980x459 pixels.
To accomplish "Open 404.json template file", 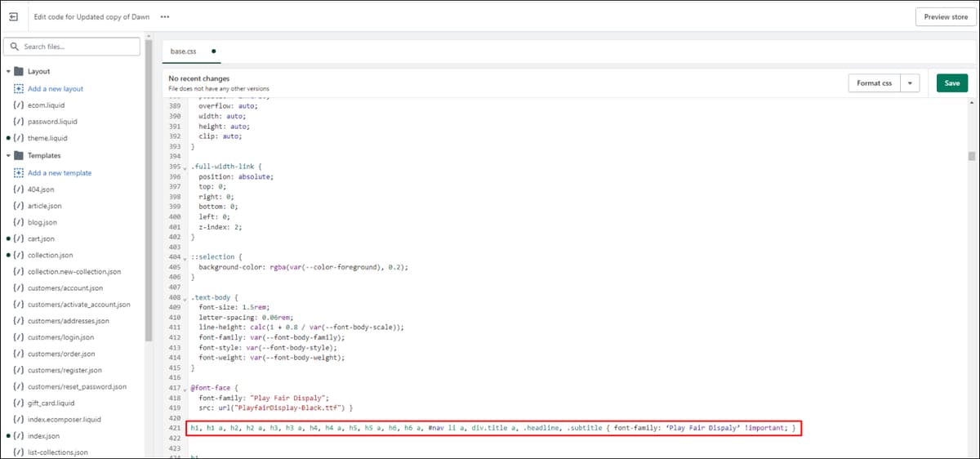I will click(x=41, y=189).
